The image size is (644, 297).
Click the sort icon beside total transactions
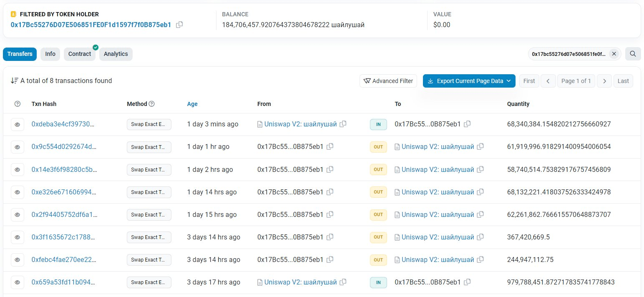tap(14, 81)
